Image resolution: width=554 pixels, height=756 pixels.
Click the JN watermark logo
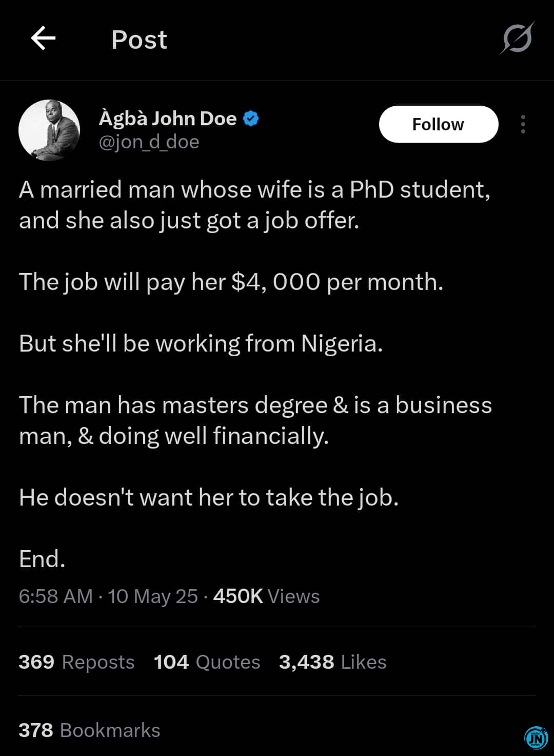[x=536, y=738]
